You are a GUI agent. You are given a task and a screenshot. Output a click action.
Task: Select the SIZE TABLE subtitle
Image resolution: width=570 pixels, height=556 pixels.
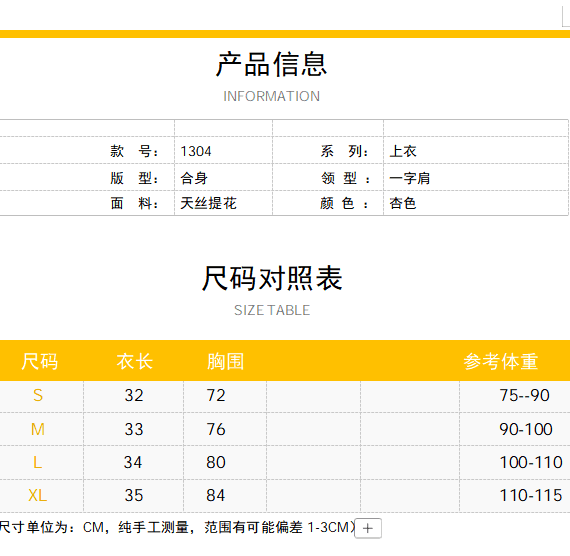click(272, 310)
